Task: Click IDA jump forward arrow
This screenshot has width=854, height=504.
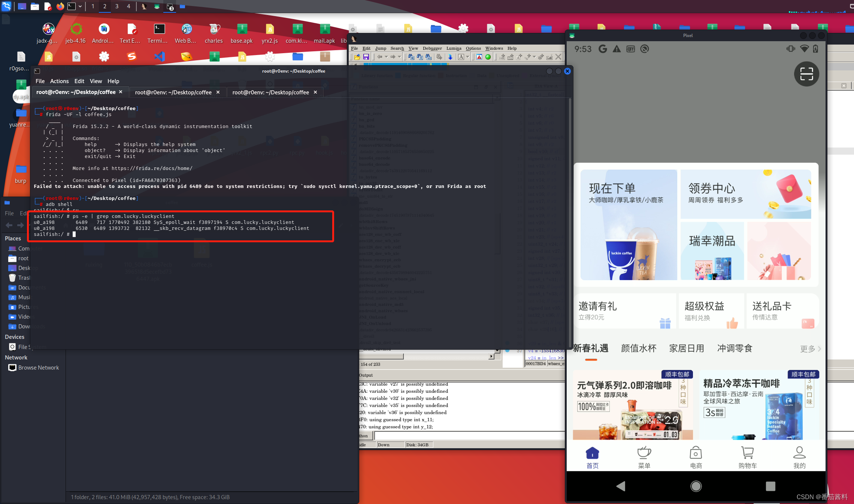Action: (x=393, y=57)
